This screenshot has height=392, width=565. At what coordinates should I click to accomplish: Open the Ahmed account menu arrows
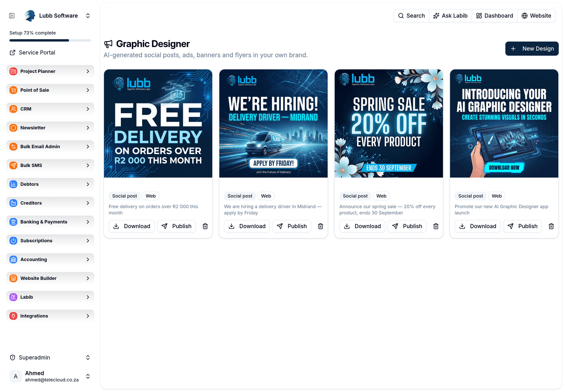pyautogui.click(x=88, y=376)
